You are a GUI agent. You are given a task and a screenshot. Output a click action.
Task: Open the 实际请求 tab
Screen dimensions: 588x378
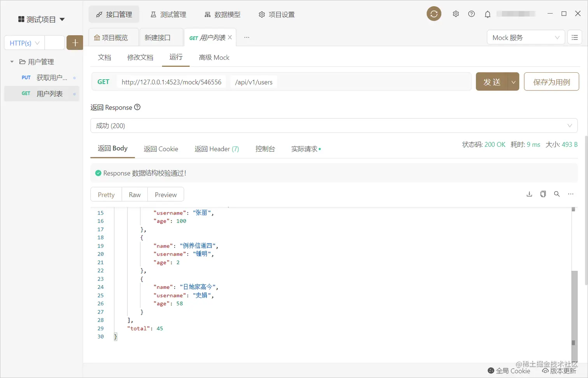pos(306,149)
